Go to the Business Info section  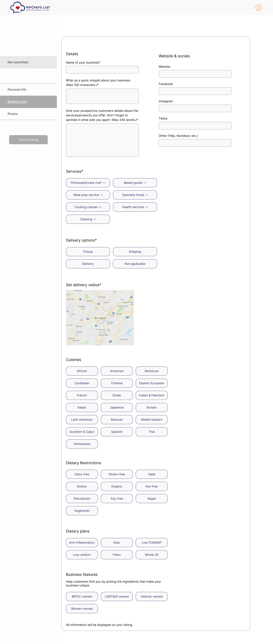[17, 102]
